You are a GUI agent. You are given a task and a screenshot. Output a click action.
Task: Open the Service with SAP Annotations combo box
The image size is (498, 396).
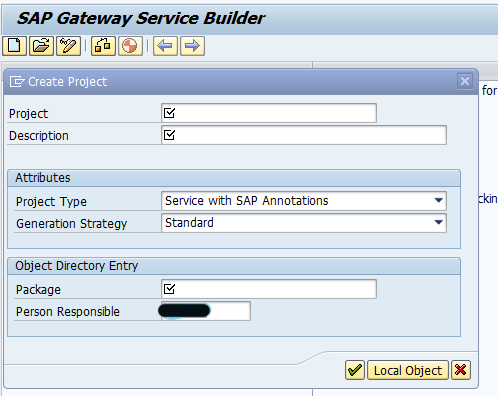304,201
